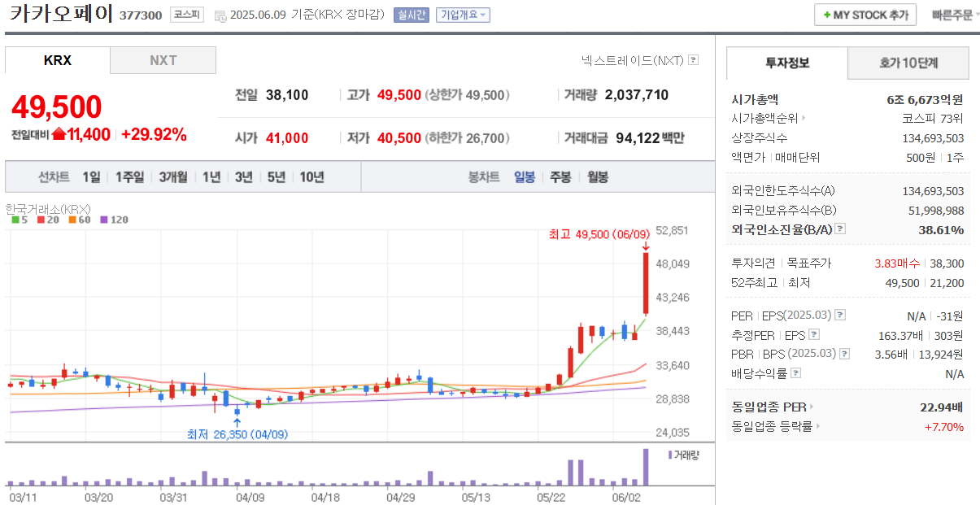The height and width of the screenshot is (505, 980).
Task: Open help icon beside 배당수익률
Action: click(x=795, y=373)
